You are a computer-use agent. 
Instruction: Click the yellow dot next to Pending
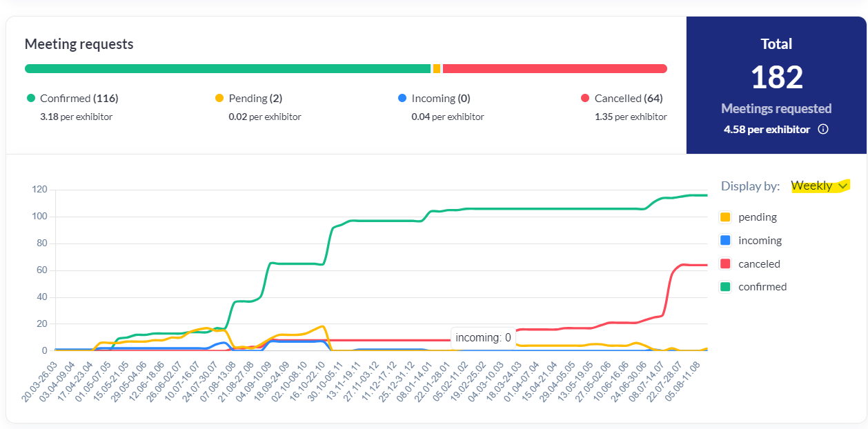point(219,99)
